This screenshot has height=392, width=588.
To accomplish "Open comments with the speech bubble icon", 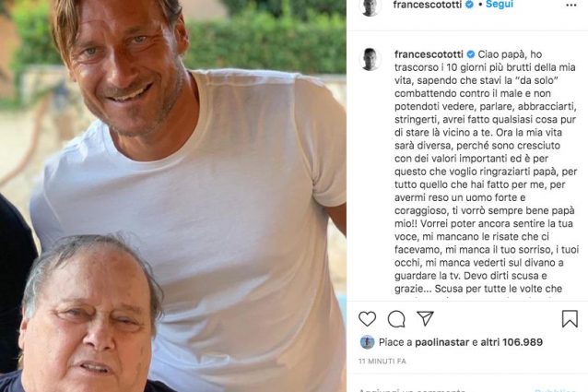I will tap(396, 318).
